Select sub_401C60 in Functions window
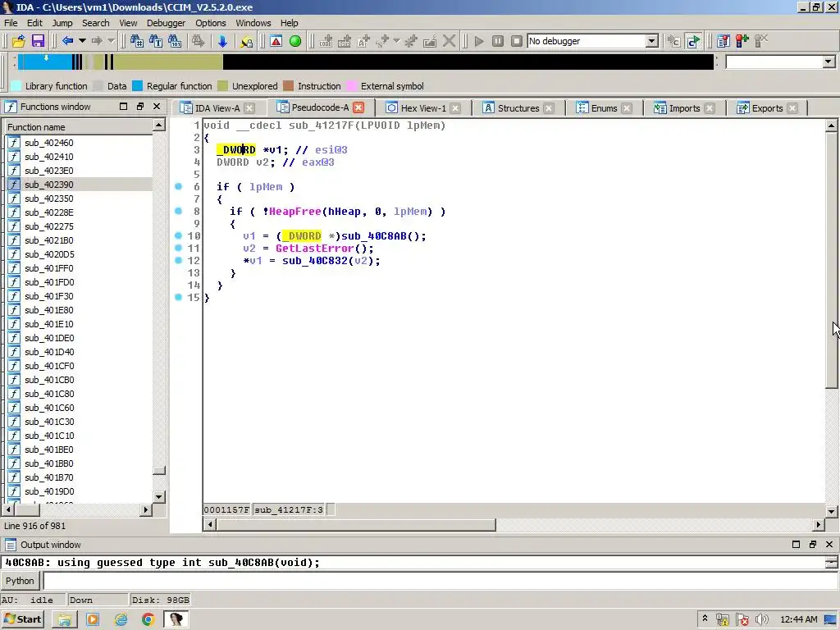 pos(48,408)
